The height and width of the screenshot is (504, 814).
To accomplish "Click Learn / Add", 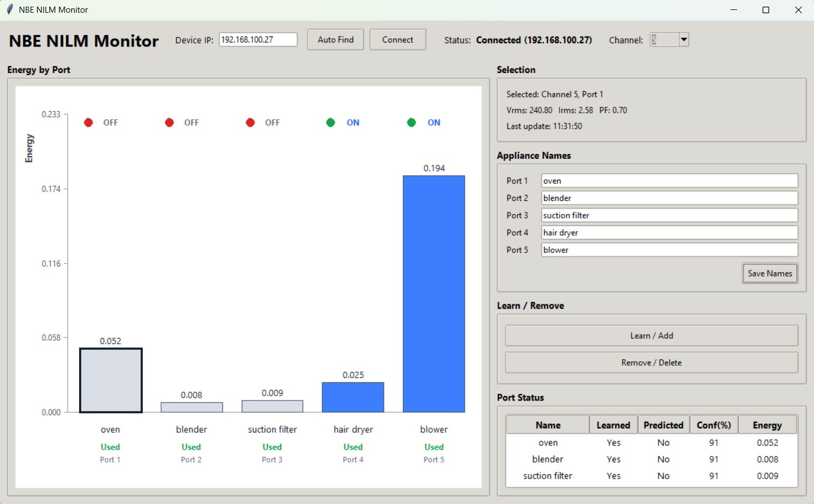I will [651, 335].
